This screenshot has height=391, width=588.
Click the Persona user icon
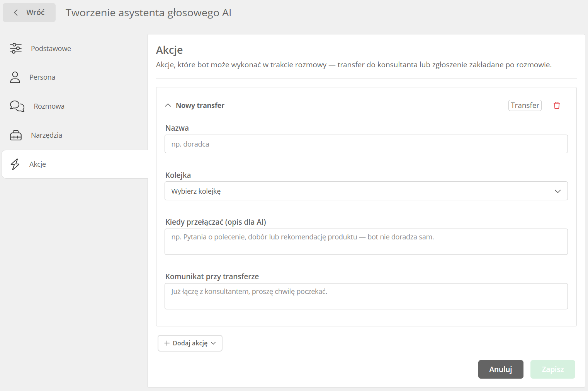click(15, 77)
